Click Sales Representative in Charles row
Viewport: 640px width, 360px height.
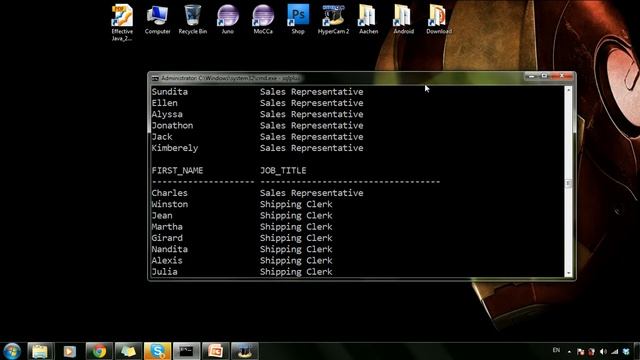tap(311, 193)
